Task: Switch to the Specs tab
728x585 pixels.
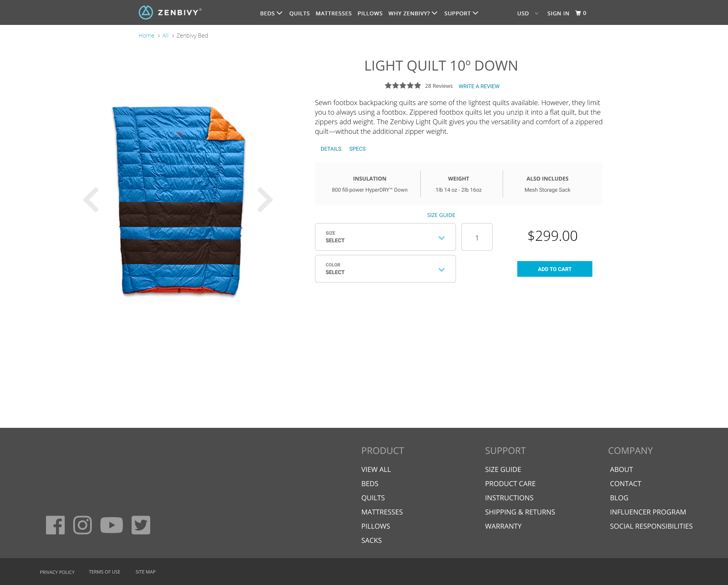Action: pyautogui.click(x=357, y=149)
